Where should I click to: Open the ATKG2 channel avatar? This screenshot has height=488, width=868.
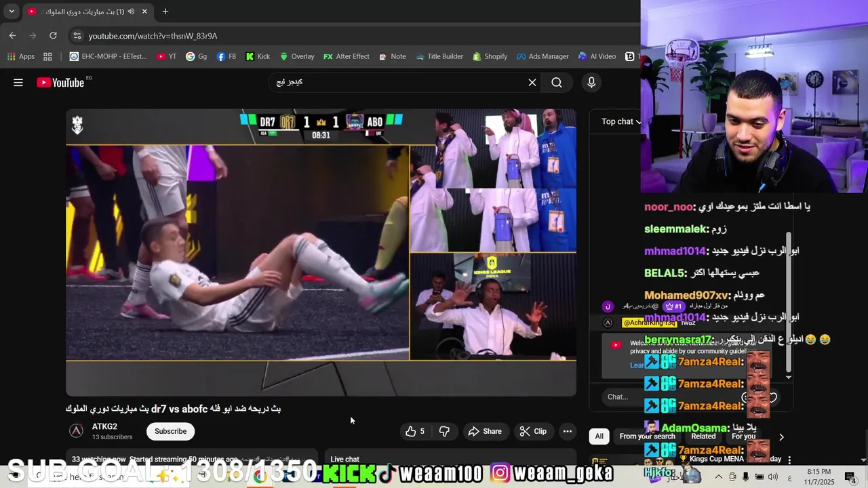[x=77, y=430]
